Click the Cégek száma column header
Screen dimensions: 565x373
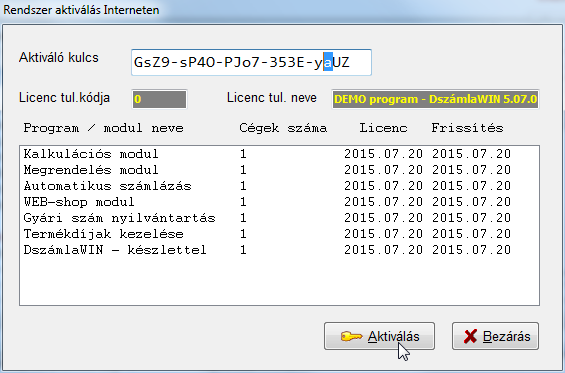(x=283, y=128)
